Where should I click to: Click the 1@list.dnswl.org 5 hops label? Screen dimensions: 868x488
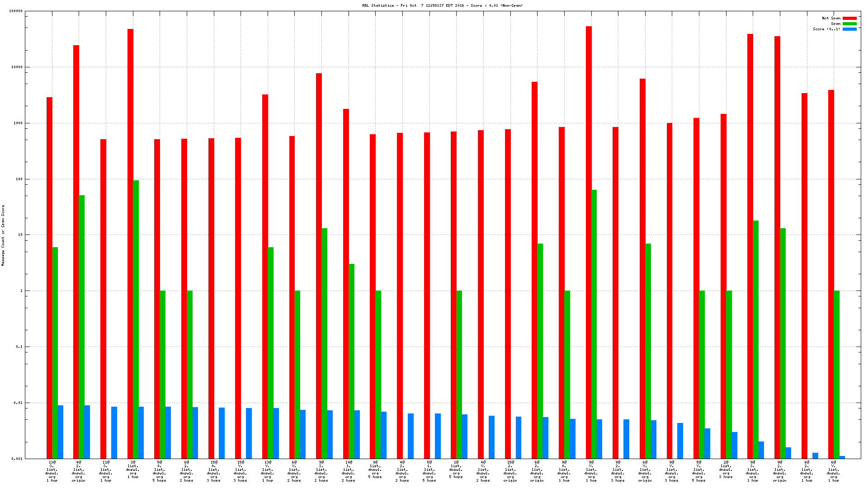point(456,469)
